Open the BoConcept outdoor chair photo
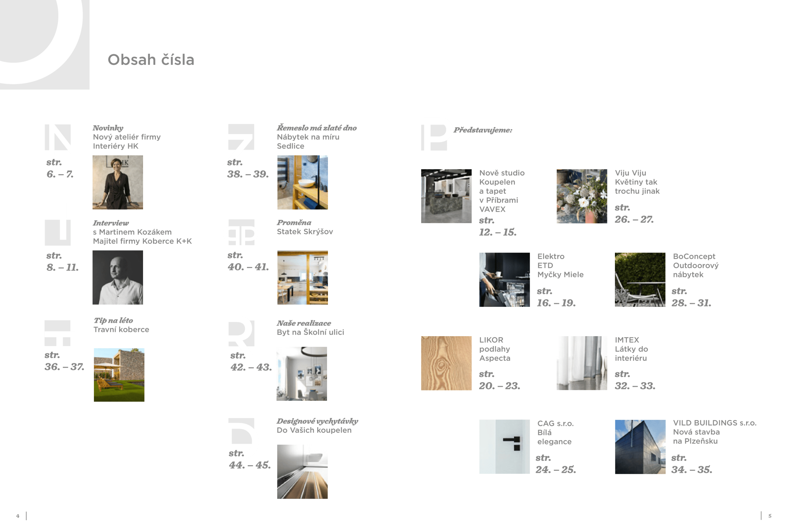The image size is (788, 532). click(640, 280)
